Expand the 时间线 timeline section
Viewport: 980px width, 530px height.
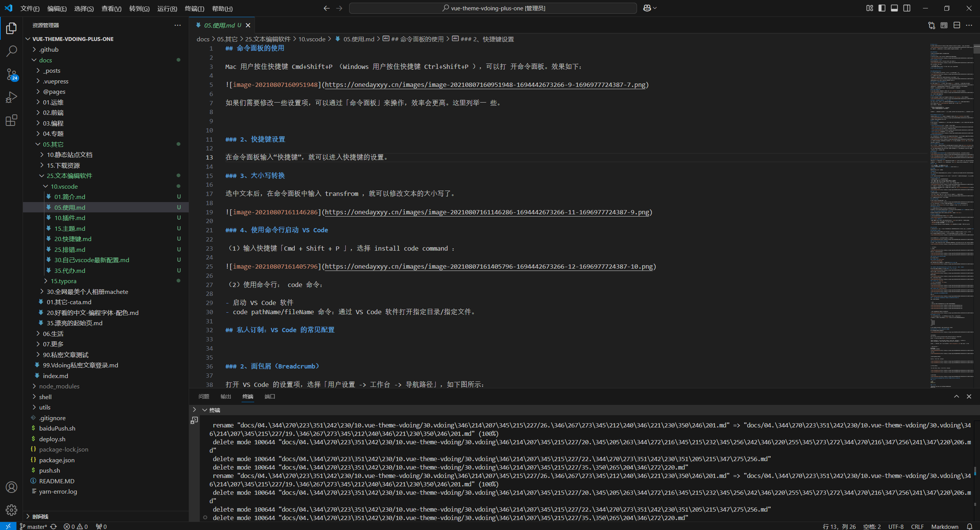coord(106,517)
